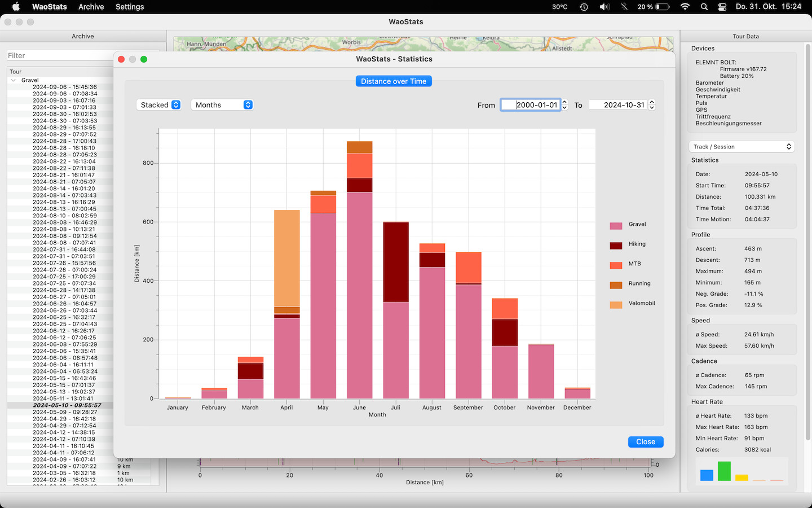
Task: Click the Velomobil legend color swatch
Action: click(x=616, y=304)
